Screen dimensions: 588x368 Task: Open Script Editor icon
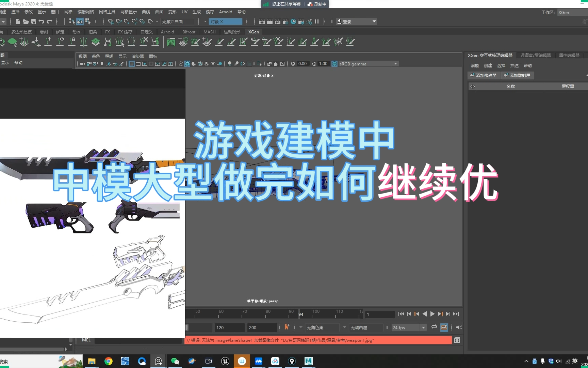[x=457, y=340]
